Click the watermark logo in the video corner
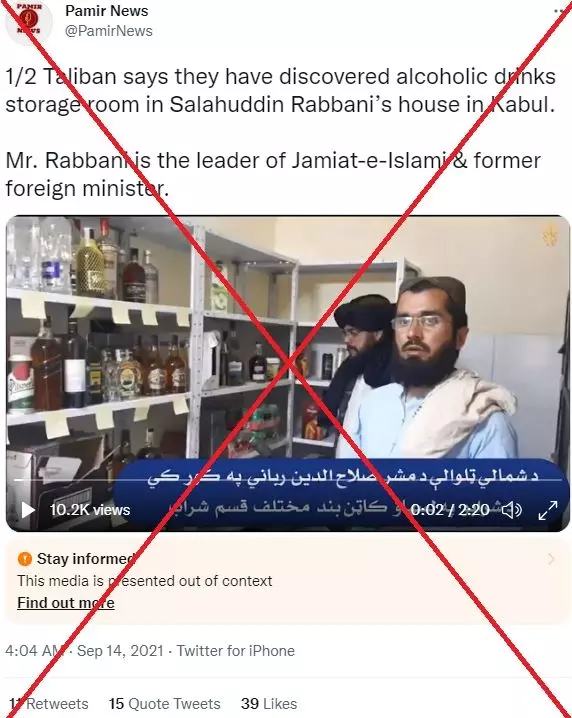Screen dimensions: 572x718 (549, 236)
